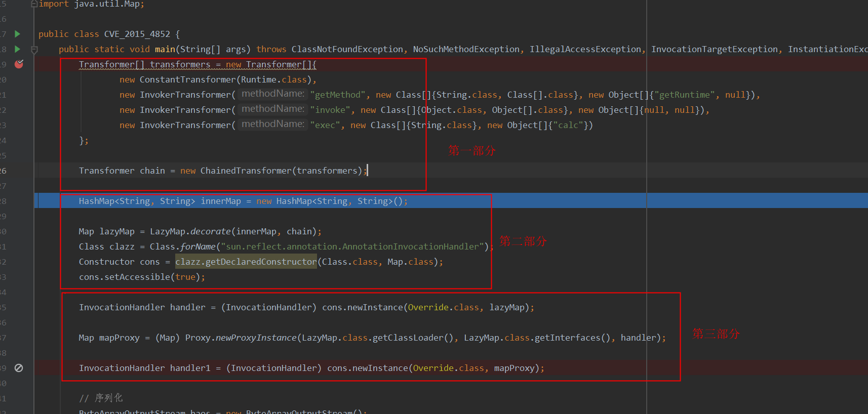Click 'IllegalAccessException' in the throws clause

point(585,49)
